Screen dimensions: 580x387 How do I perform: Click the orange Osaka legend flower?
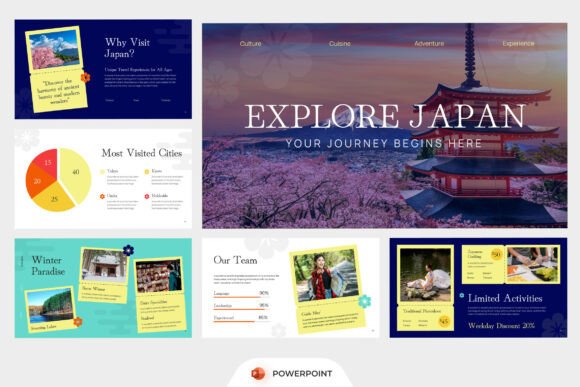coord(102,196)
